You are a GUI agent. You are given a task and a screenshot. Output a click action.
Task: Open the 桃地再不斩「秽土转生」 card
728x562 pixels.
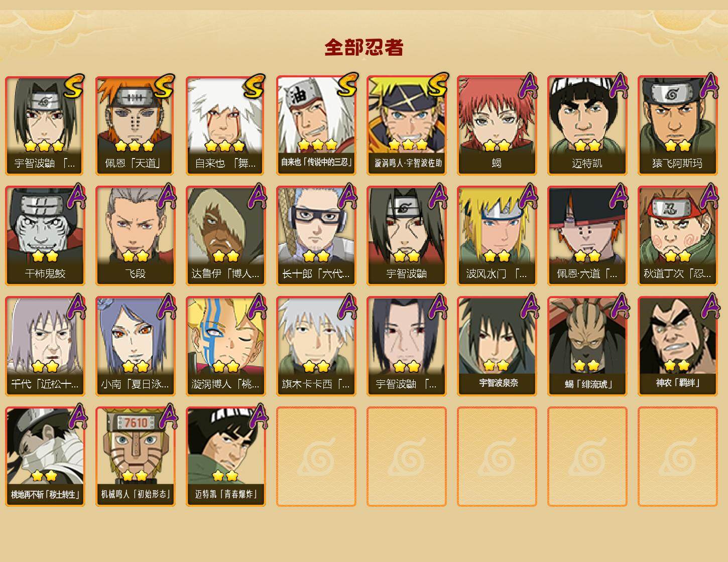pos(45,457)
